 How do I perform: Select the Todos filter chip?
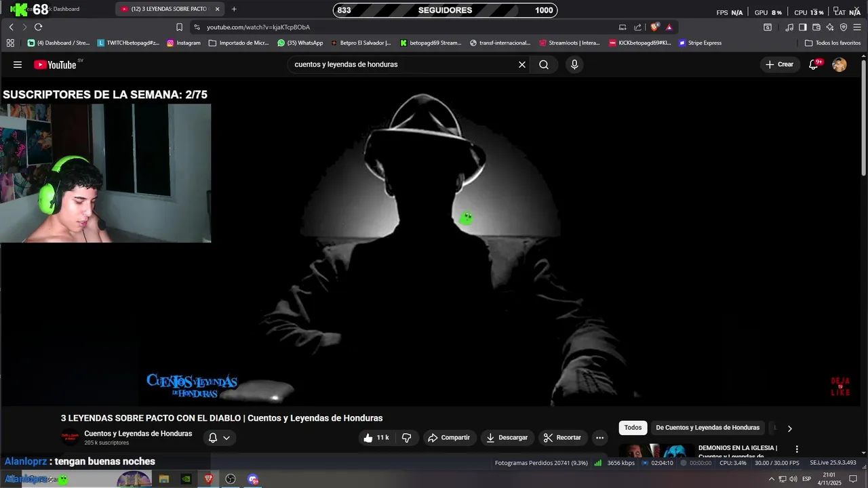[x=633, y=428]
